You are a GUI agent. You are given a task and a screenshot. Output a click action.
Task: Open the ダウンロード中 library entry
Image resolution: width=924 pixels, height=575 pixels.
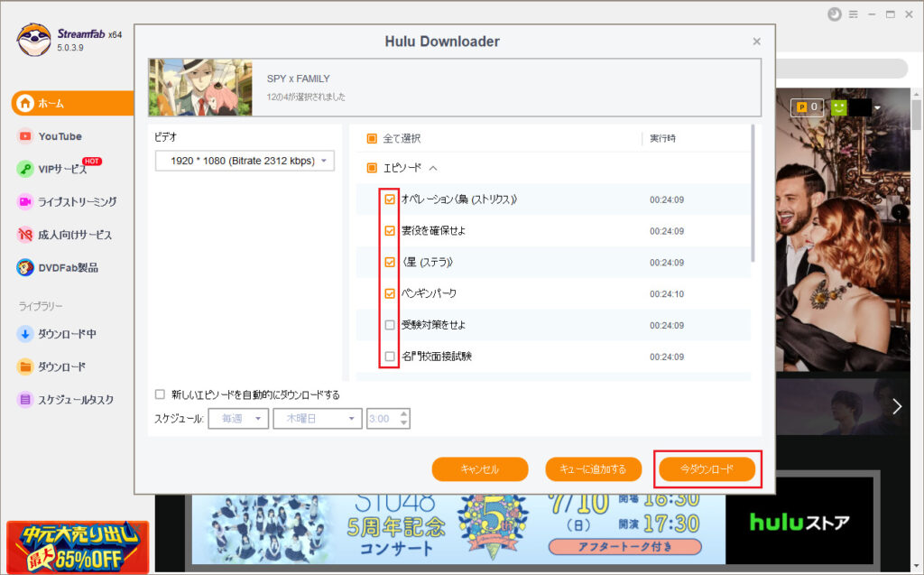[67, 334]
